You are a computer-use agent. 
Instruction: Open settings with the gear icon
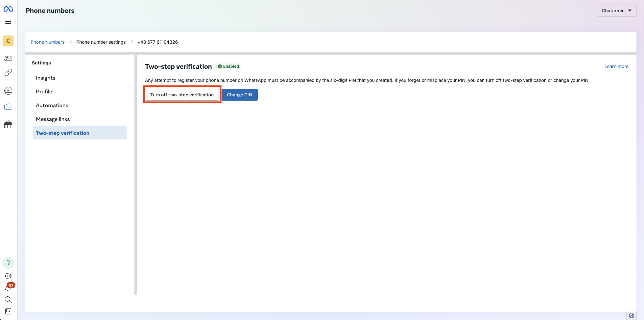click(8, 276)
